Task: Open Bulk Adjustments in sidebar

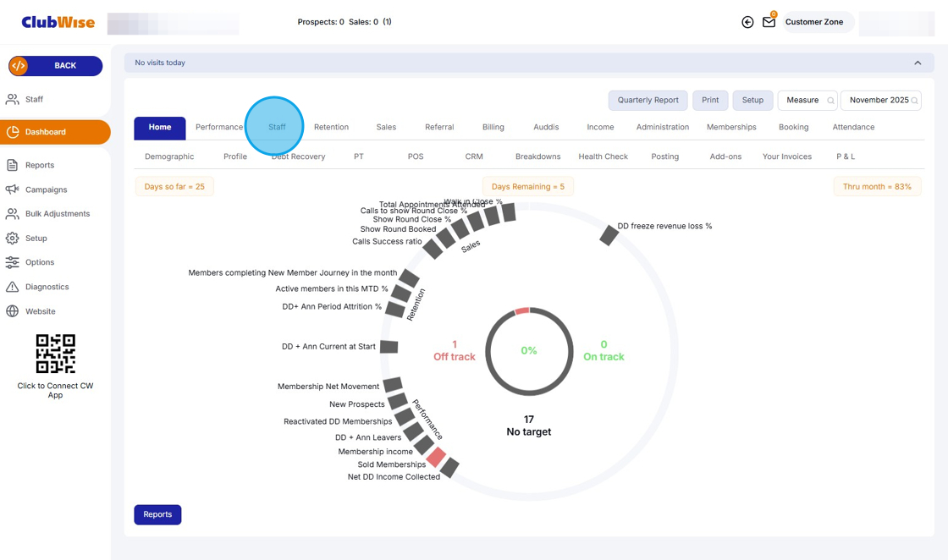Action: 13,214
